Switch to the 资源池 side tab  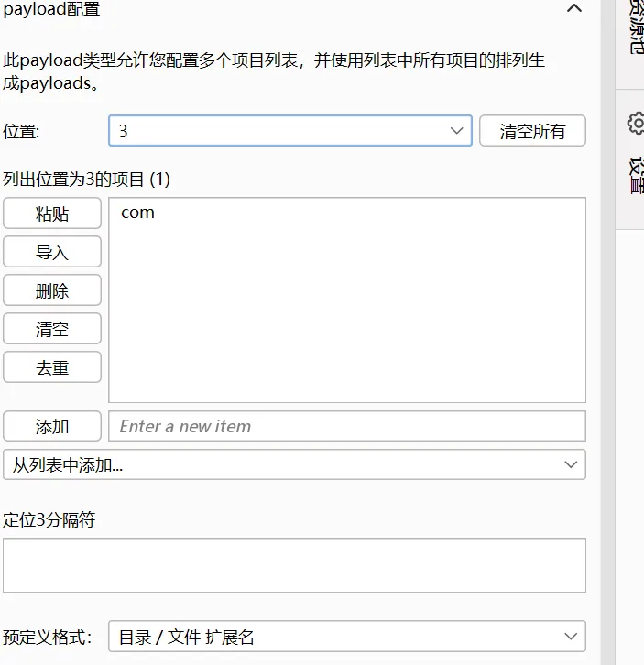click(636, 27)
